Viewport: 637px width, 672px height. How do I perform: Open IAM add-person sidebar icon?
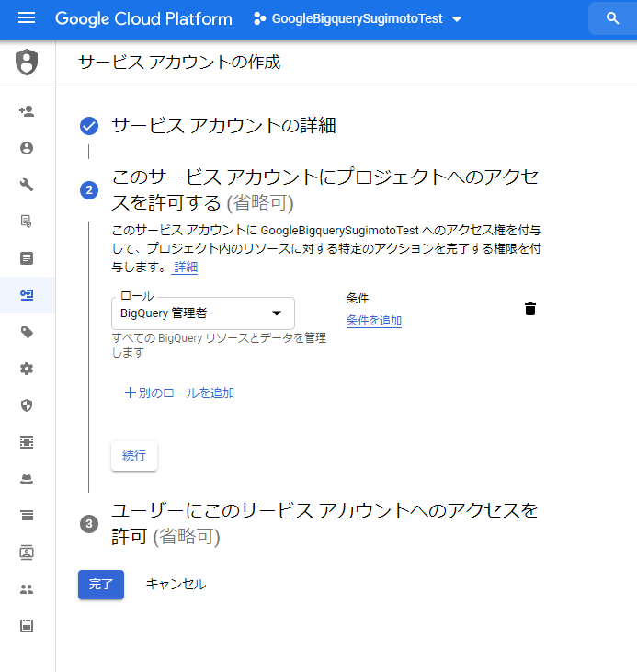[27, 111]
